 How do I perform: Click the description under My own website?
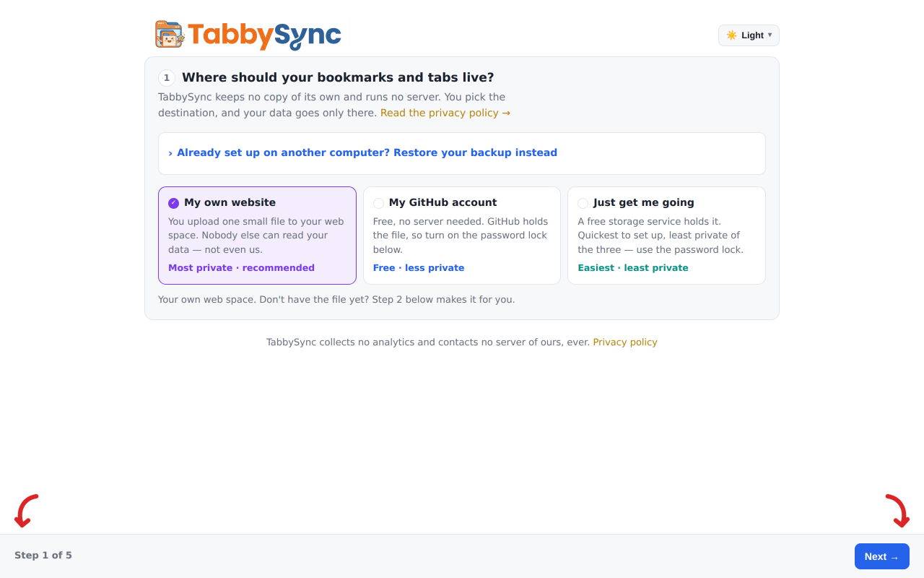[256, 236]
